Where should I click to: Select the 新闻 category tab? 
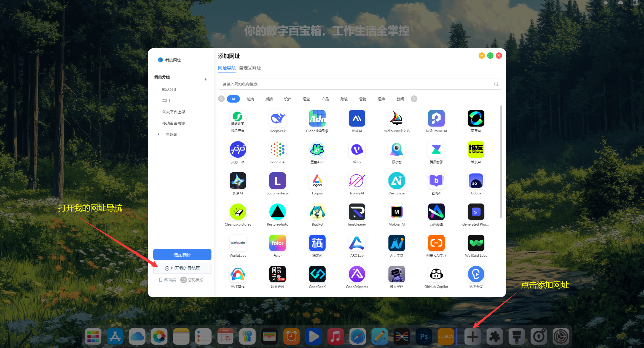(400, 99)
